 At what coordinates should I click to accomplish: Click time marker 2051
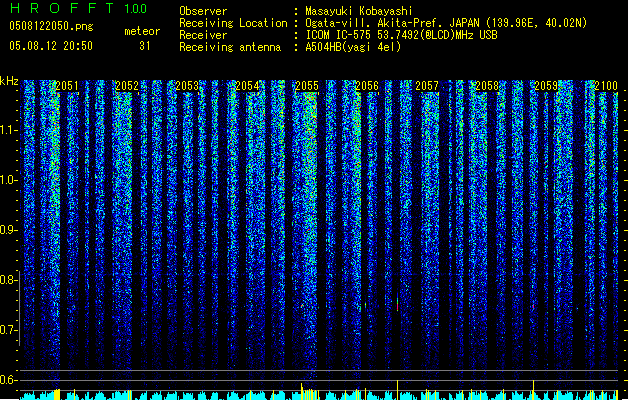point(67,86)
